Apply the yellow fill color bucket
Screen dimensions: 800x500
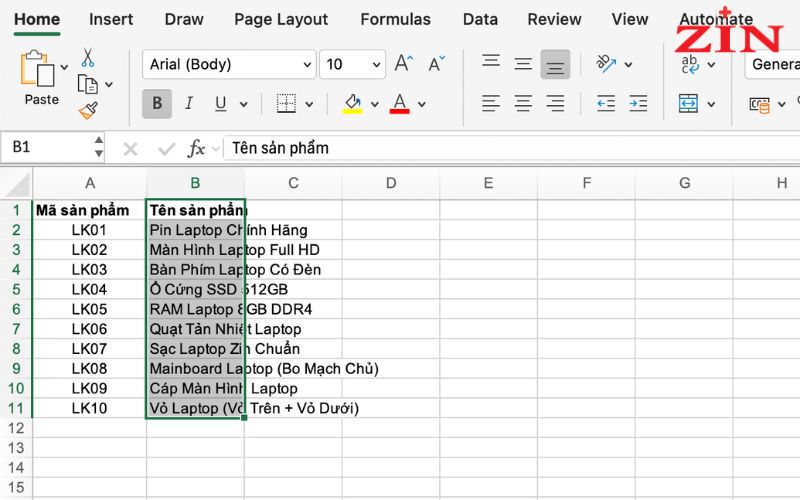[353, 104]
